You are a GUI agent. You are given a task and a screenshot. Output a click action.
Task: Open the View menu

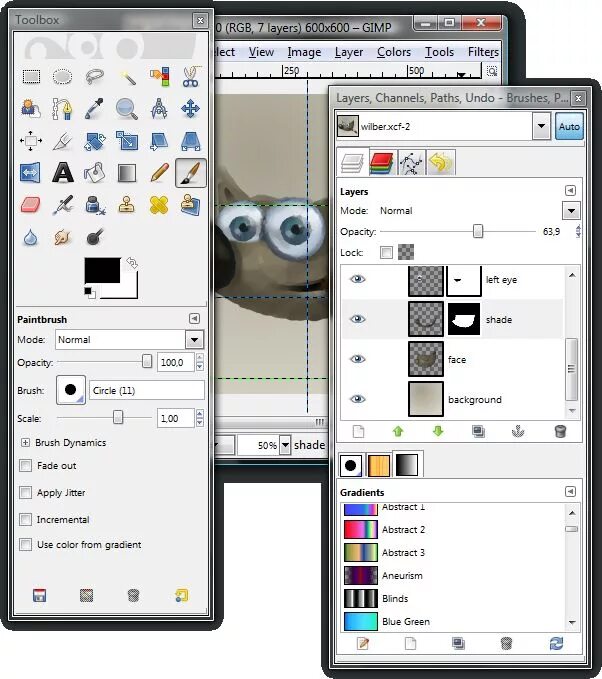coord(261,52)
